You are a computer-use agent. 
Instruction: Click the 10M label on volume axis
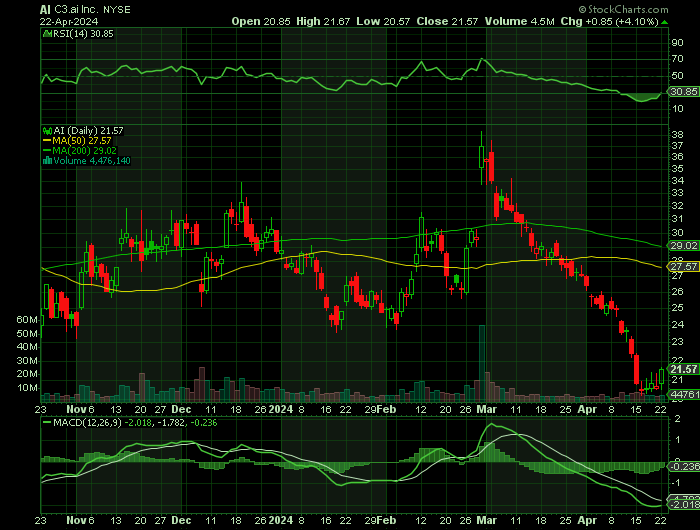pos(27,388)
